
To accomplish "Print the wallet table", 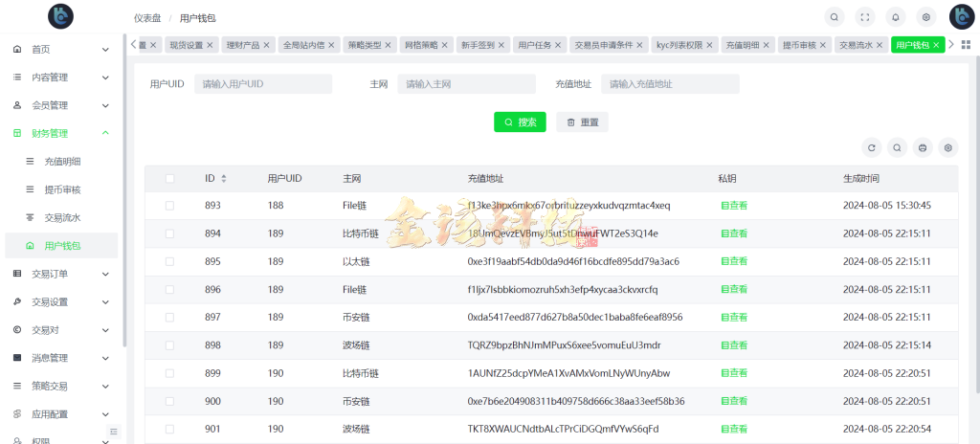I will pos(923,147).
